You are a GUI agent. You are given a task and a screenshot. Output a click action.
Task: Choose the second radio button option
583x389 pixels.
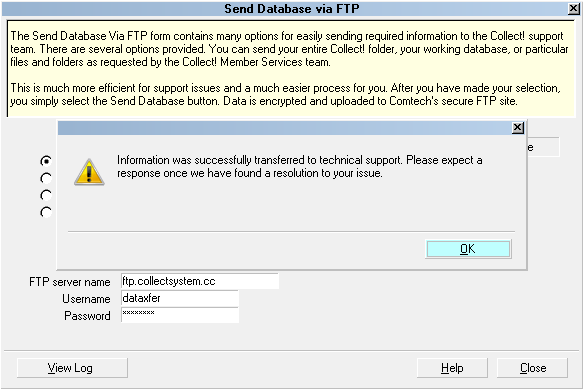46,179
